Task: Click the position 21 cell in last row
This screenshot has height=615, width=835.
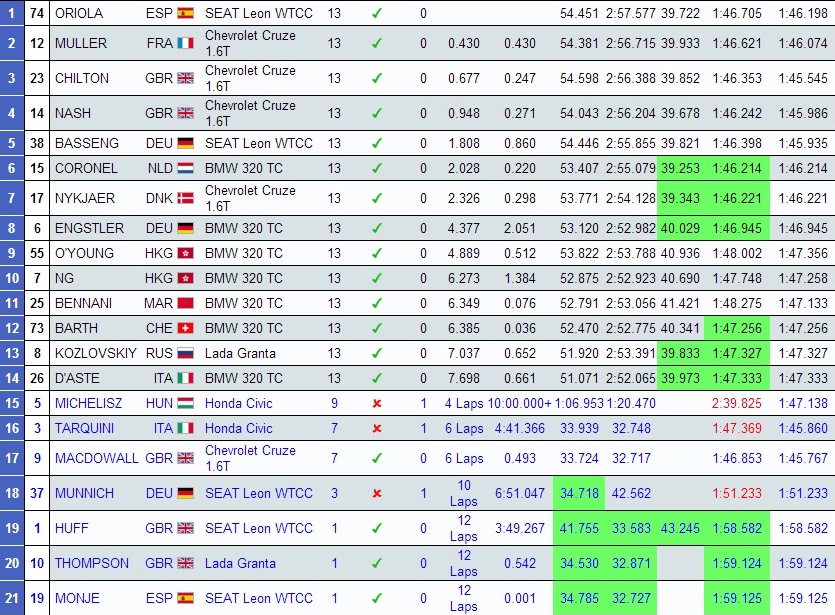Action: pyautogui.click(x=12, y=598)
